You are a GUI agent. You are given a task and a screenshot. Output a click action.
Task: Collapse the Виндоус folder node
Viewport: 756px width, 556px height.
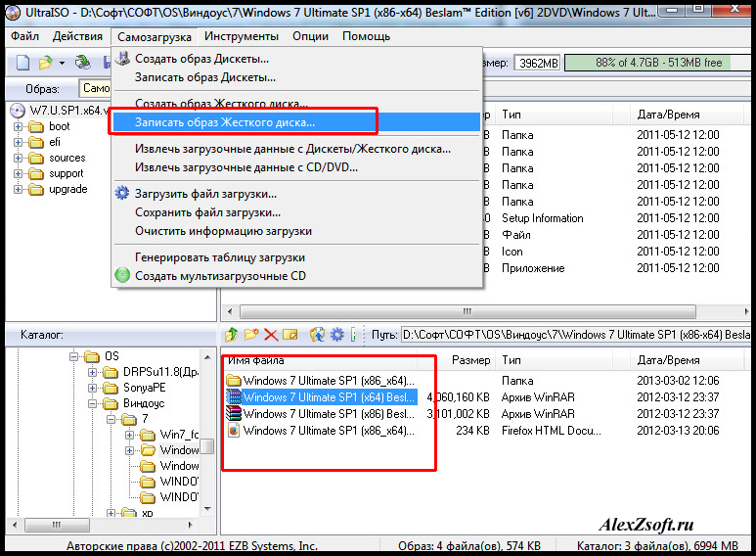pos(93,403)
